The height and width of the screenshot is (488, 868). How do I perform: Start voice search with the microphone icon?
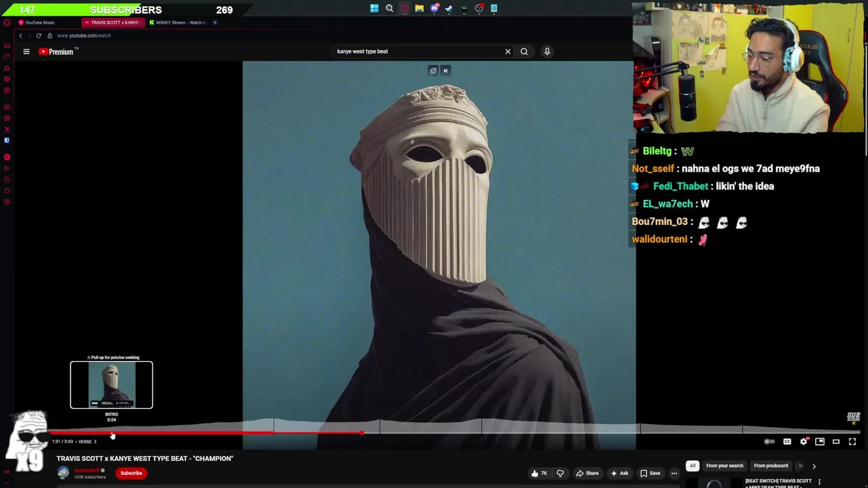(x=547, y=52)
